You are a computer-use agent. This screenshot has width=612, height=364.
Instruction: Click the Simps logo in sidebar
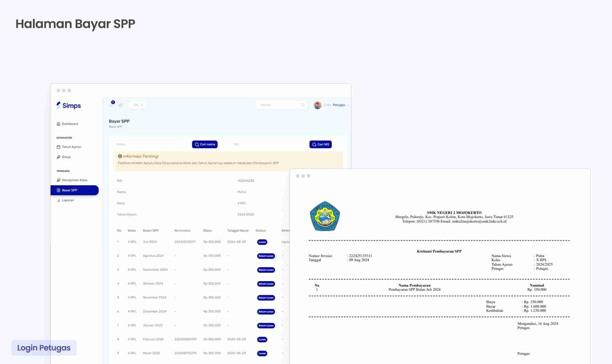click(x=68, y=106)
